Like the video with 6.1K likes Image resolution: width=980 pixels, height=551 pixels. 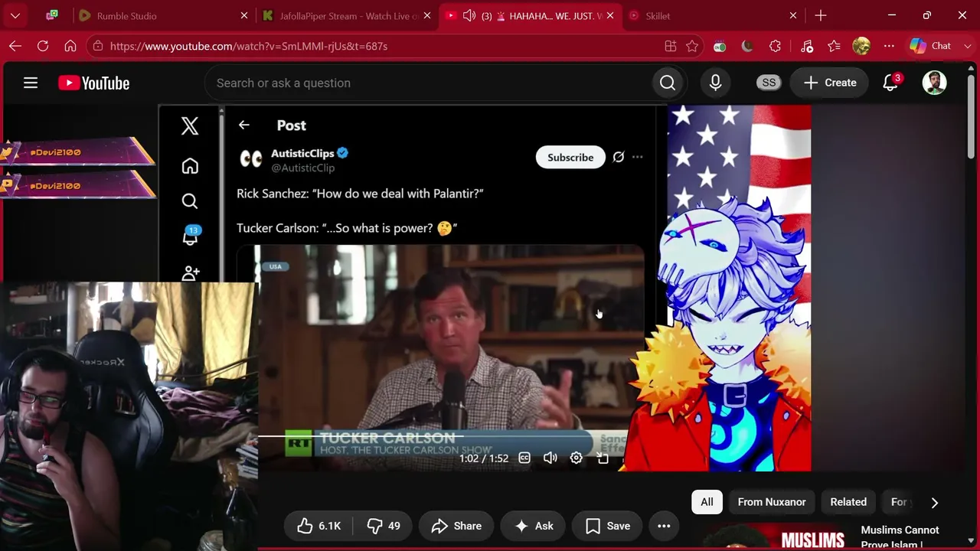pos(319,526)
